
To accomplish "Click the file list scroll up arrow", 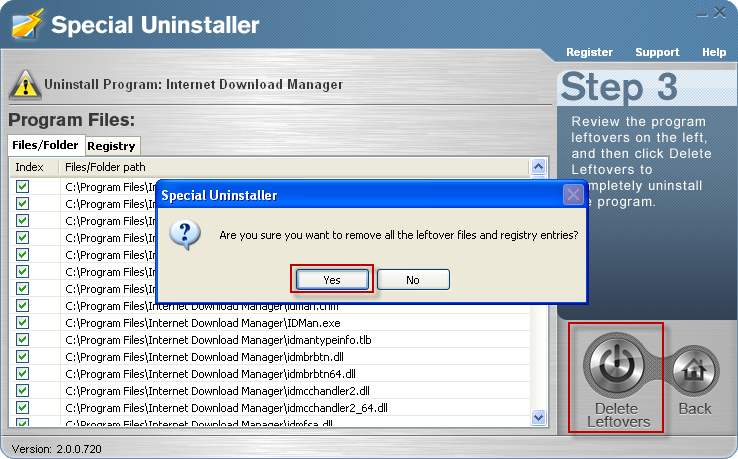I will coord(538,166).
